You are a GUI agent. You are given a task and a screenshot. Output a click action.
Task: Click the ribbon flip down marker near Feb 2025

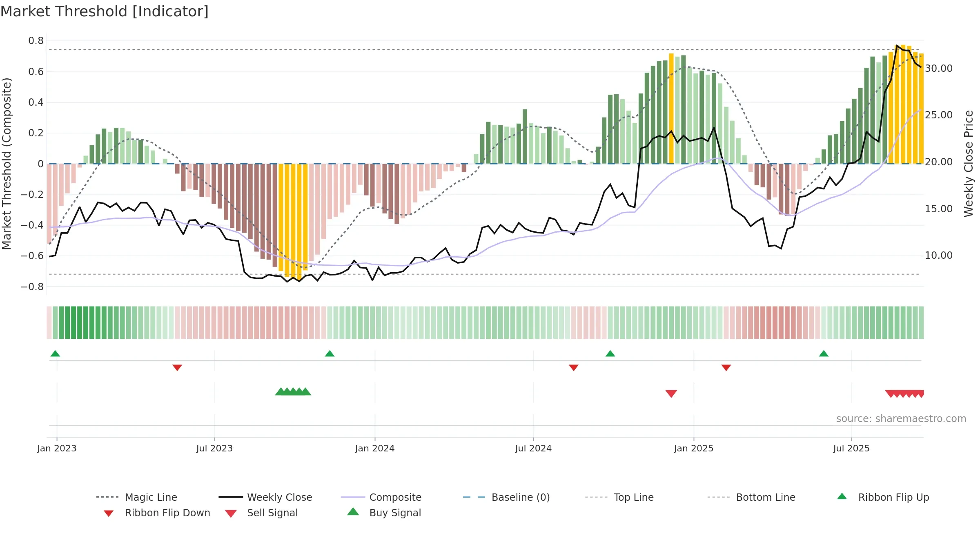(726, 368)
